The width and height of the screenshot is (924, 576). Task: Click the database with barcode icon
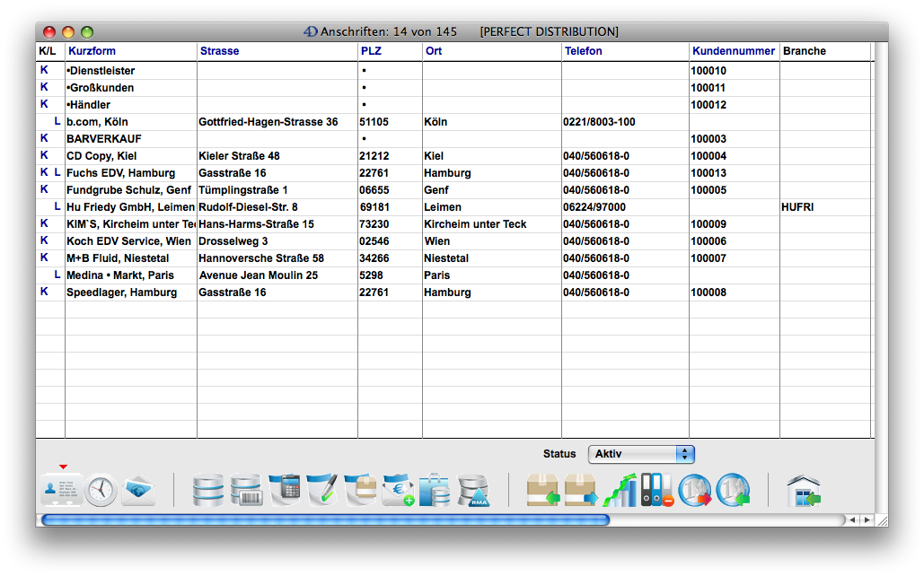point(246,490)
